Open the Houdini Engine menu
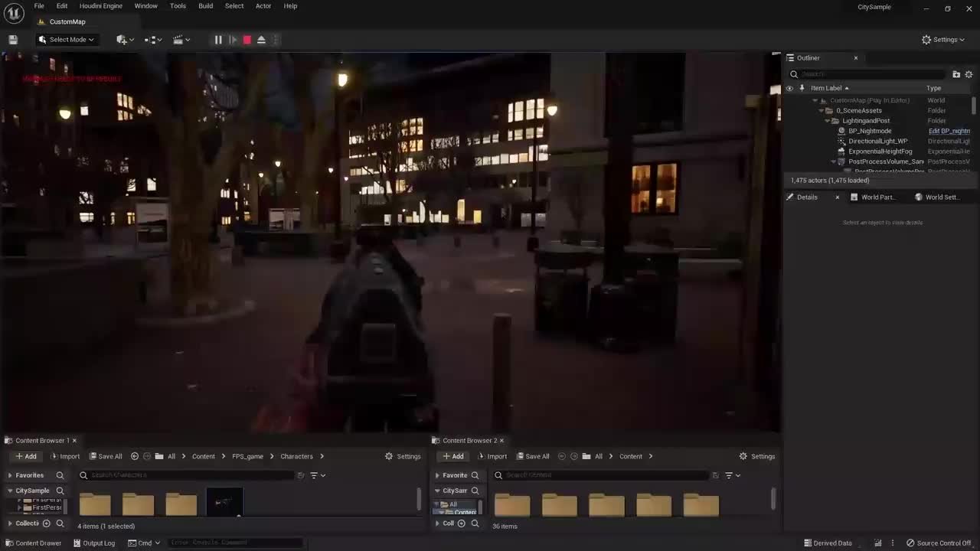Screen dimensions: 980x551 (101, 6)
